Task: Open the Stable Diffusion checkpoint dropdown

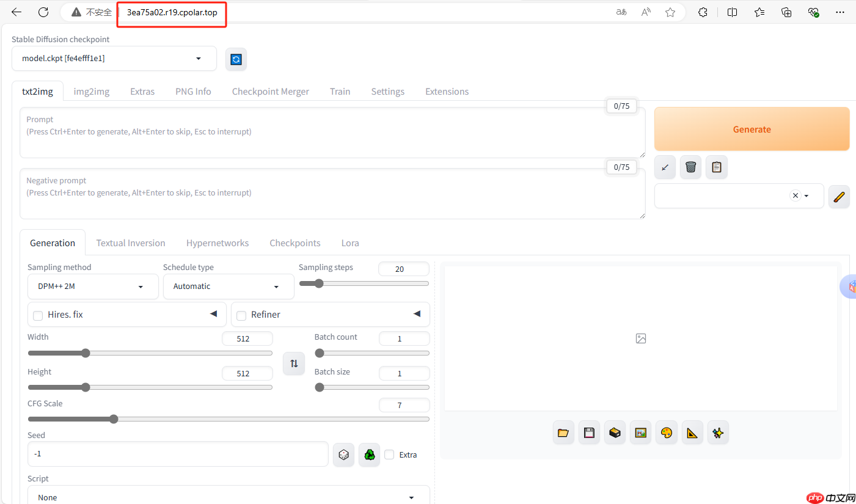Action: pyautogui.click(x=114, y=59)
